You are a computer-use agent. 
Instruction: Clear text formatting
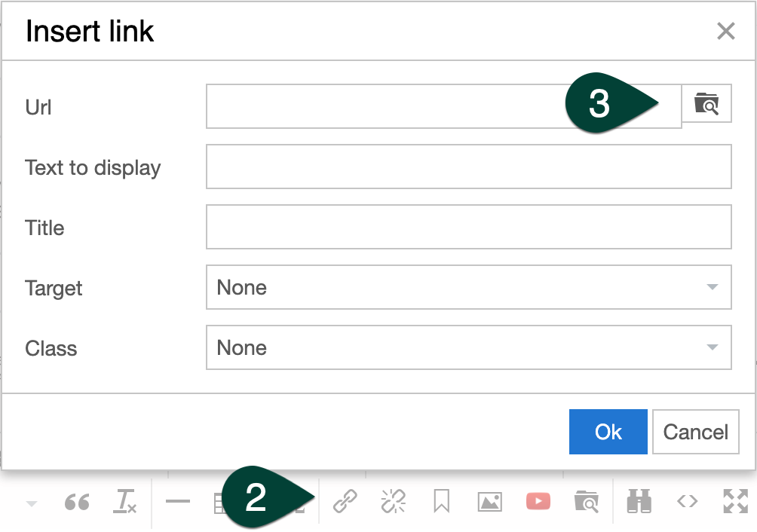coord(125,501)
